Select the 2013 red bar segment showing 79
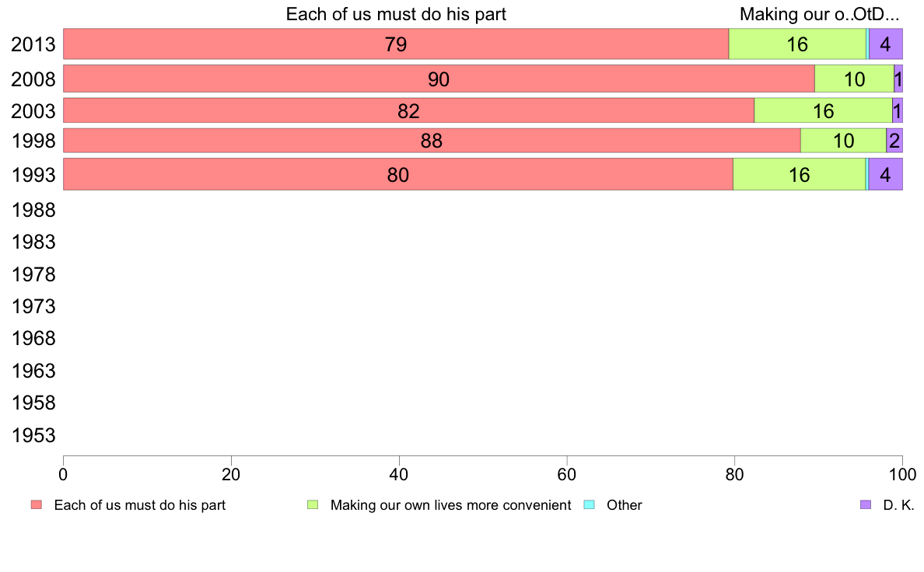 (396, 44)
